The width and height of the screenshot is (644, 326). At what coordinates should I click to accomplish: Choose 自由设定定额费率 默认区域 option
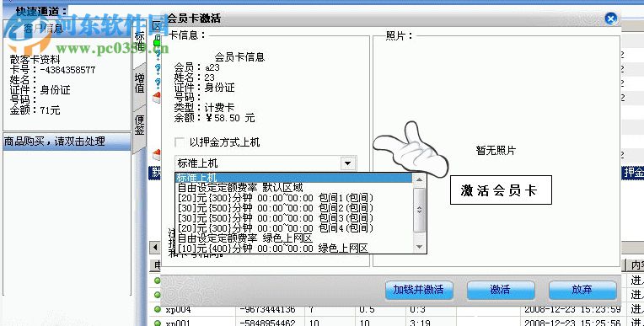(x=293, y=188)
